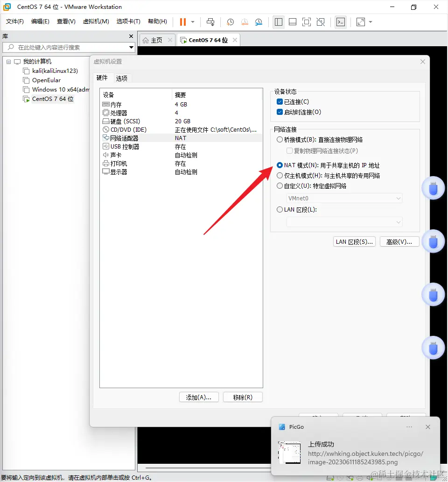Toggle 复制物理网络连接状态(P) checkbox
448x482 pixels.
[289, 150]
